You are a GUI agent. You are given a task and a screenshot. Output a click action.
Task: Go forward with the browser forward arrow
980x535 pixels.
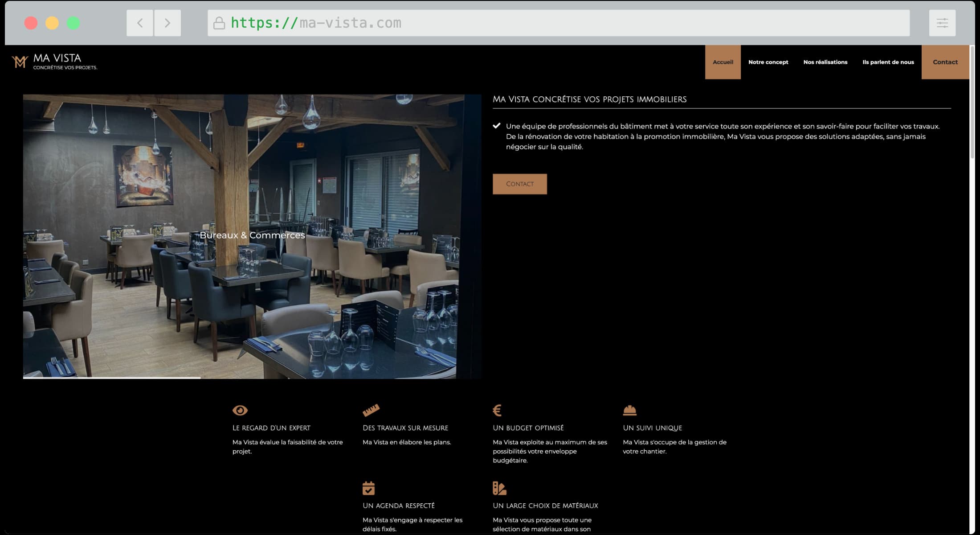click(167, 23)
